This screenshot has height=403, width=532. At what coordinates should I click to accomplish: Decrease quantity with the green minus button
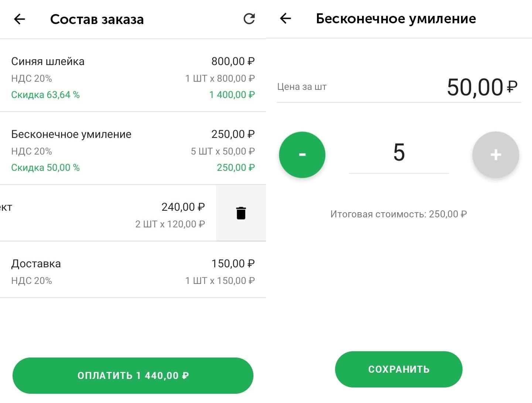click(x=302, y=155)
